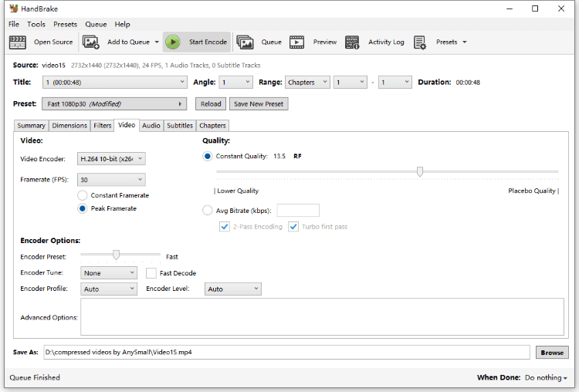Open the Encoder Tune dropdown
The image size is (579, 392).
109,273
